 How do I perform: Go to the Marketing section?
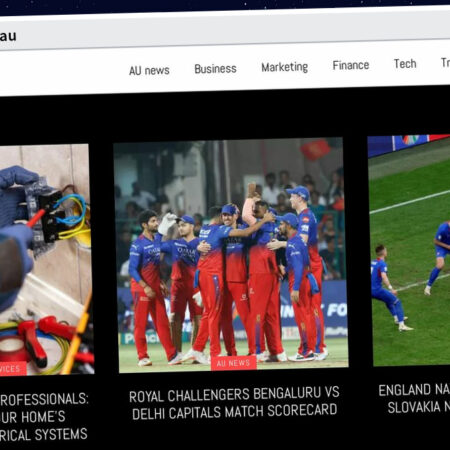pyautogui.click(x=284, y=67)
